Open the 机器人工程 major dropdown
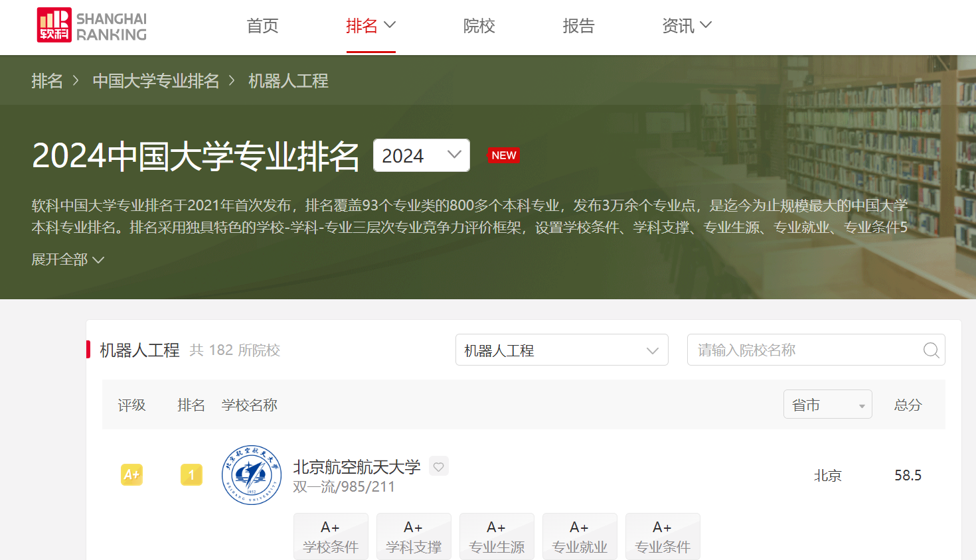Viewport: 976px width, 560px height. pos(561,350)
